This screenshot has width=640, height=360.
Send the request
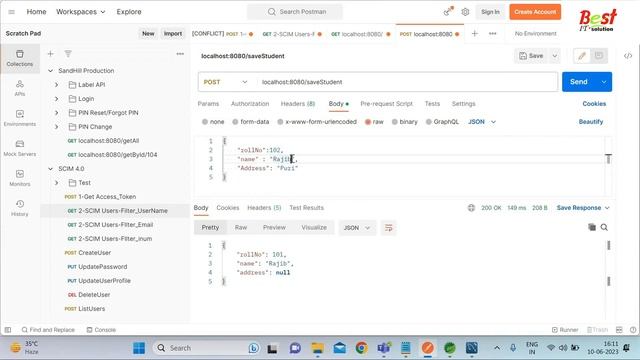click(579, 82)
